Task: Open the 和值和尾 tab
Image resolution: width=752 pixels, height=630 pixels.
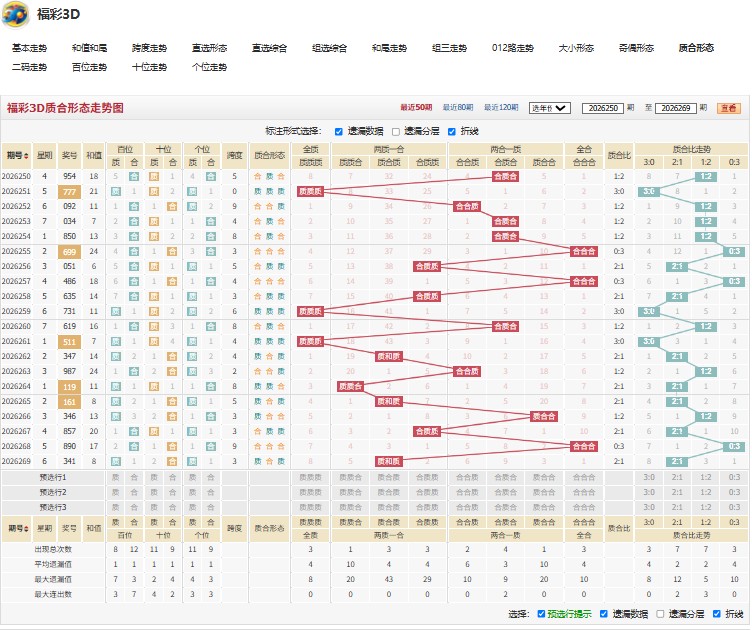Action: pyautogui.click(x=89, y=48)
